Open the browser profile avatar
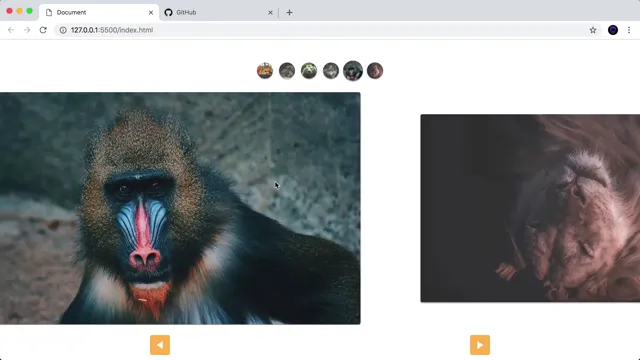Viewport: 640px width, 360px height. coord(613,30)
